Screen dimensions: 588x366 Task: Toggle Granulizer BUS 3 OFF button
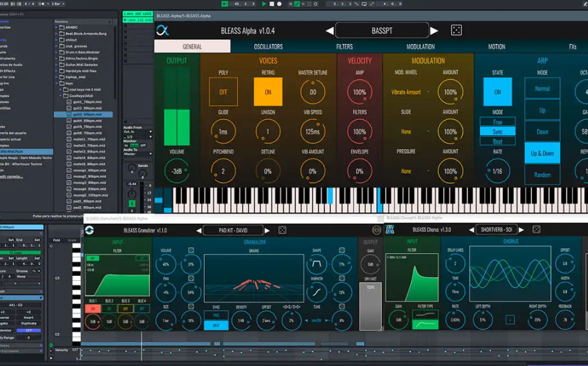pyautogui.click(x=126, y=309)
